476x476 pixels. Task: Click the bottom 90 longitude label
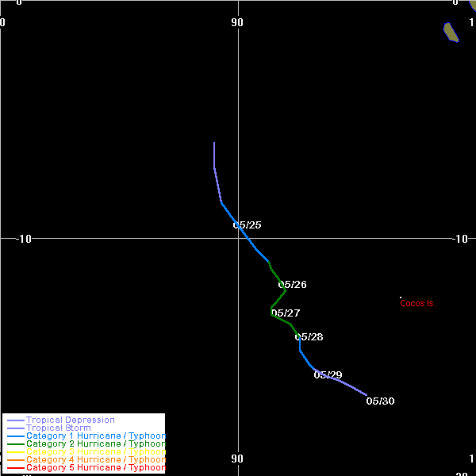237,459
